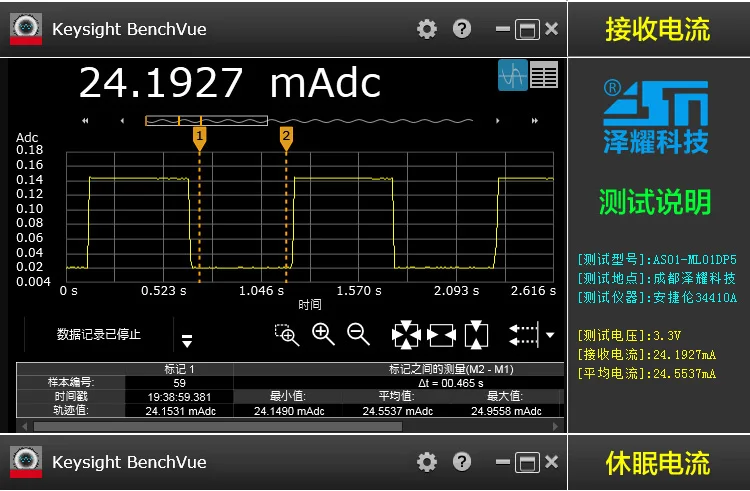This screenshot has width=750, height=491.
Task: Click help question mark in top window
Action: (x=462, y=29)
